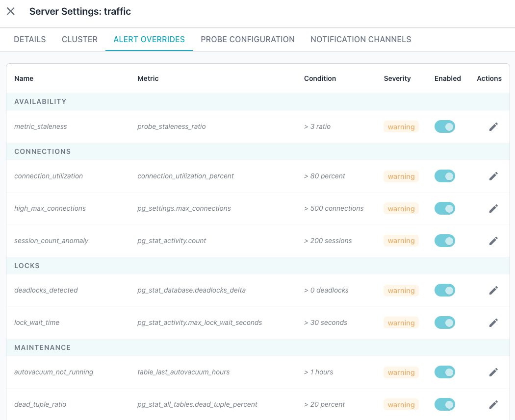
Task: Open the Probe Configuration tab
Action: click(248, 39)
